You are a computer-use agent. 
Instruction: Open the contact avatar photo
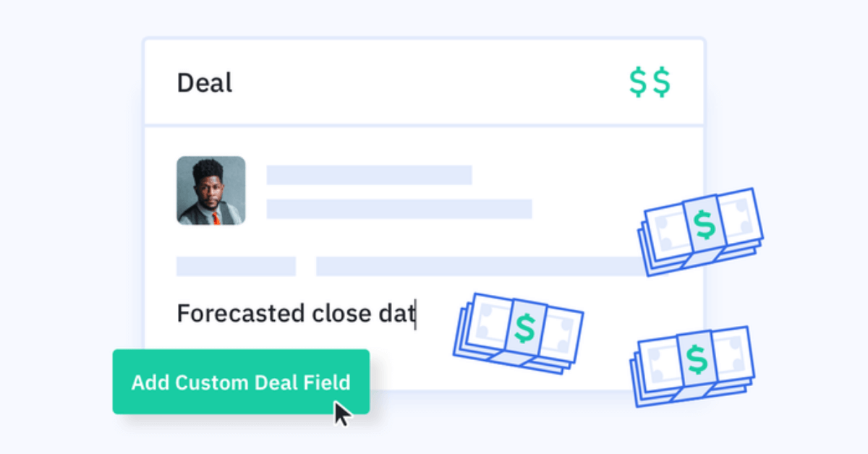pos(211,190)
